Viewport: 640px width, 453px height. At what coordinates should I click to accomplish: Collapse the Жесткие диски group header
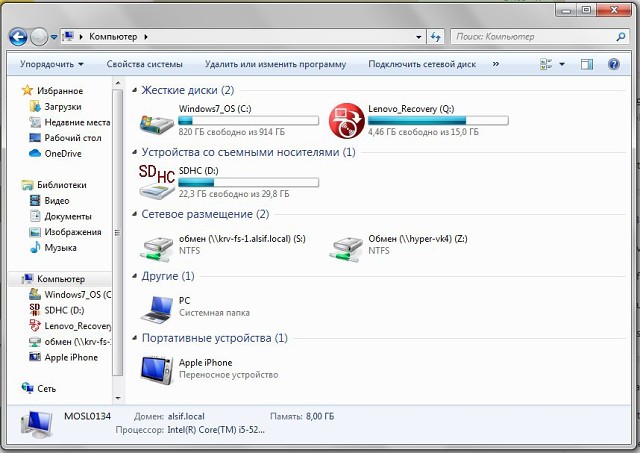[x=136, y=90]
